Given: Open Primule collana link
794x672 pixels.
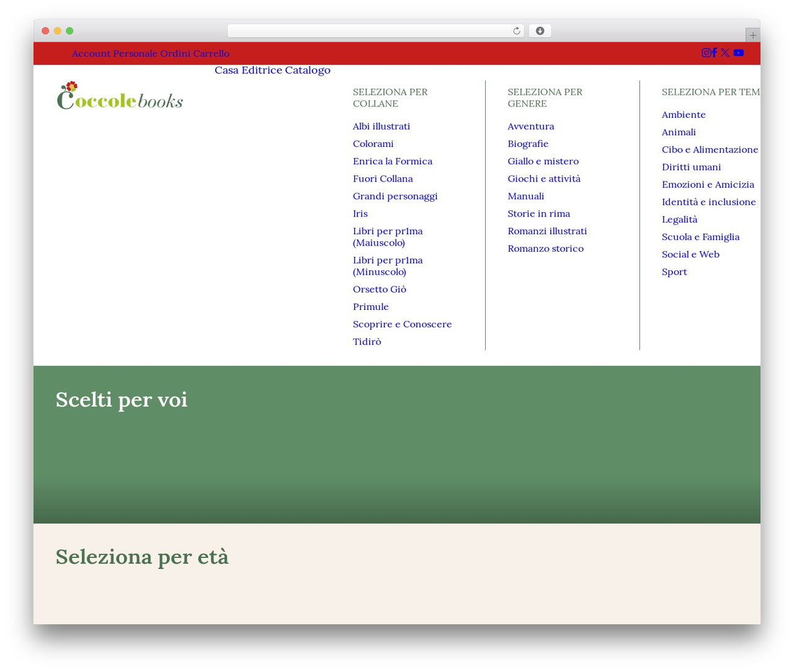Looking at the screenshot, I should (371, 307).
